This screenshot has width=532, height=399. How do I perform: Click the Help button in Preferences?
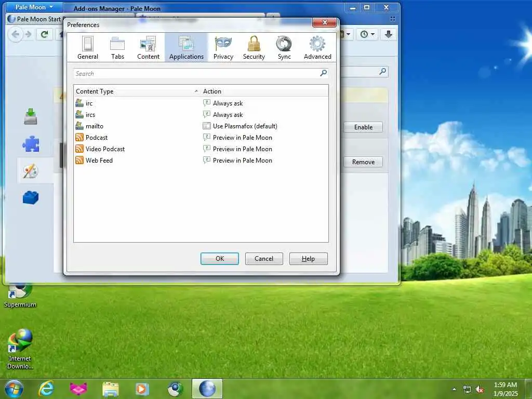click(x=309, y=259)
